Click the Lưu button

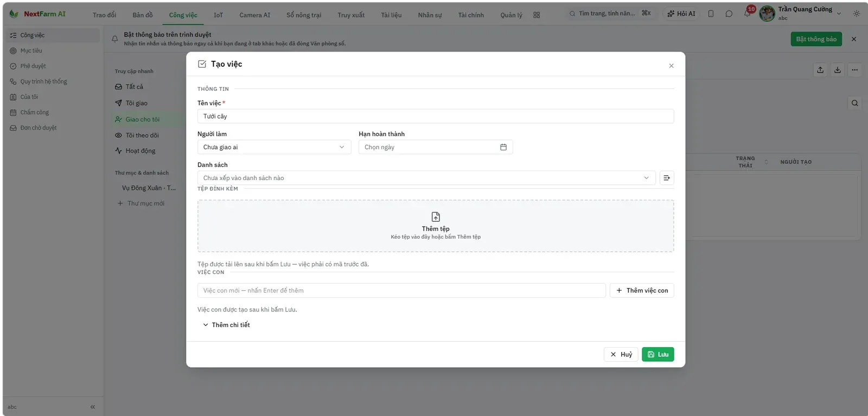tap(658, 354)
